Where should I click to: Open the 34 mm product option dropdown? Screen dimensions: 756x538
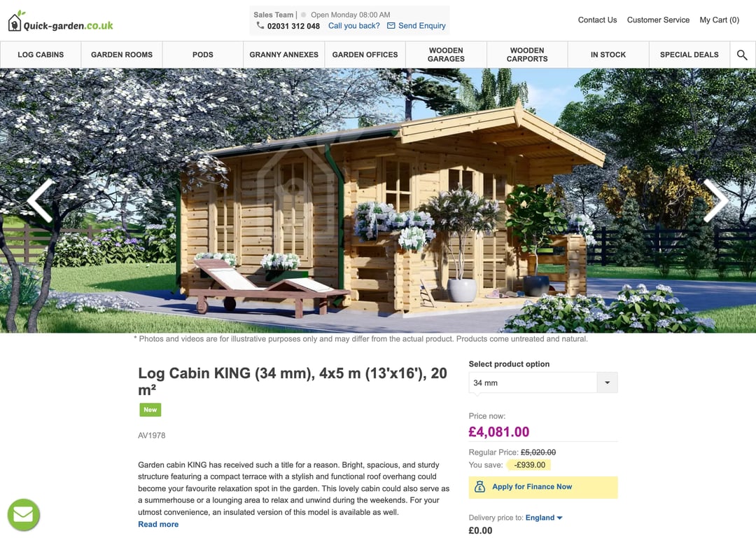point(543,382)
